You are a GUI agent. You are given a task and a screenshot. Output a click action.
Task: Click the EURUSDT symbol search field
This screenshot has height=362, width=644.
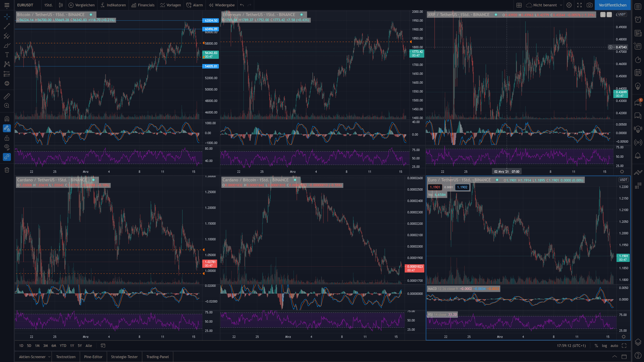pos(25,5)
